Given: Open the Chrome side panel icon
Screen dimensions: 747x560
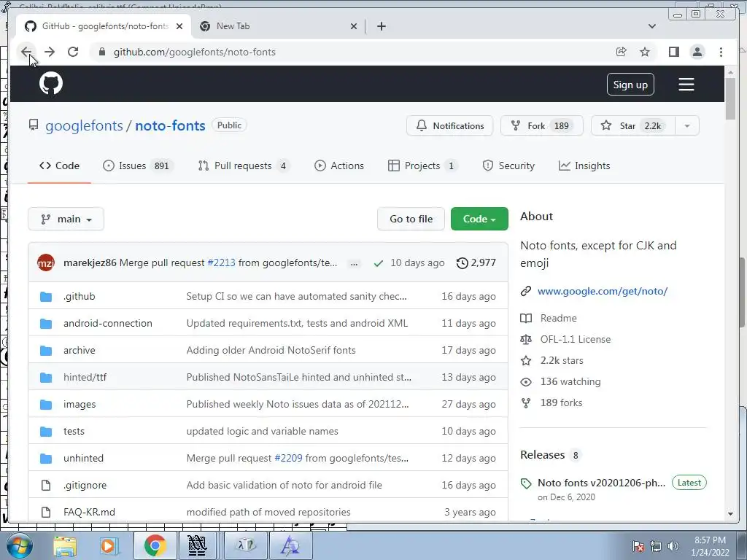Looking at the screenshot, I should (x=673, y=52).
